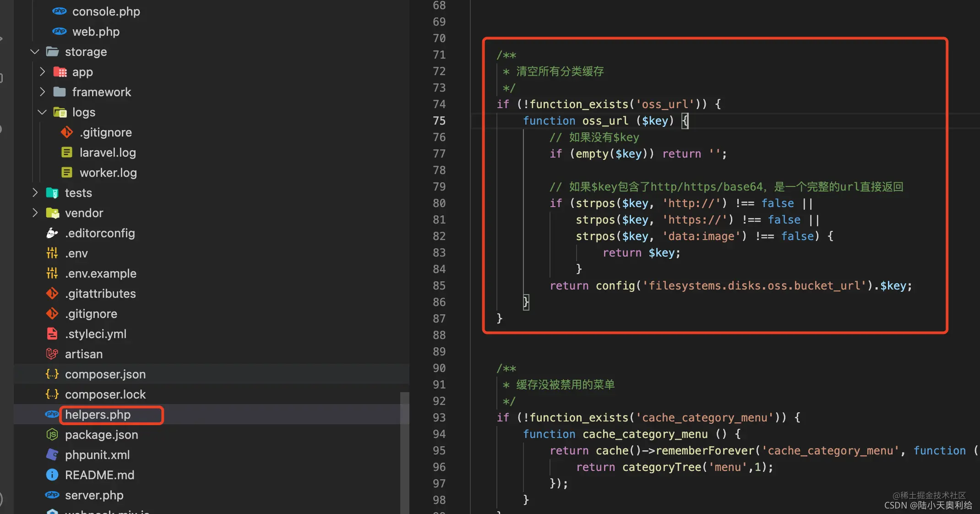Image resolution: width=980 pixels, height=514 pixels.
Task: Collapse the storage folder
Action: pos(35,51)
